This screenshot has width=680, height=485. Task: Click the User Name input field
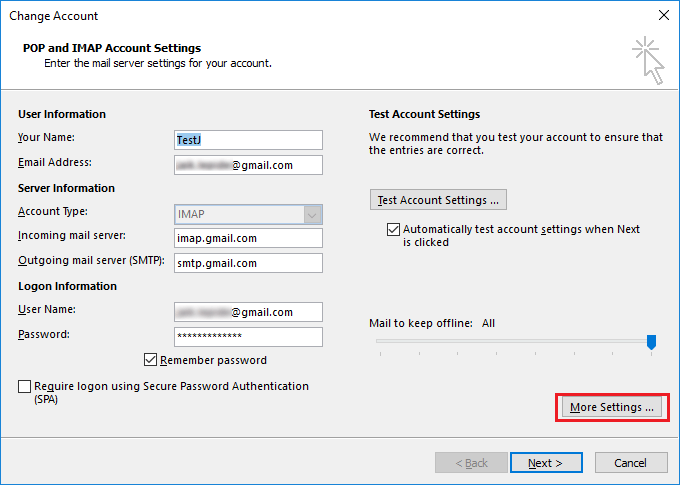[x=248, y=312]
